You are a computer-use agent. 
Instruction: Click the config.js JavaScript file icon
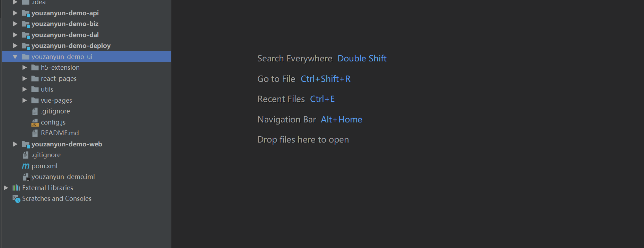35,122
